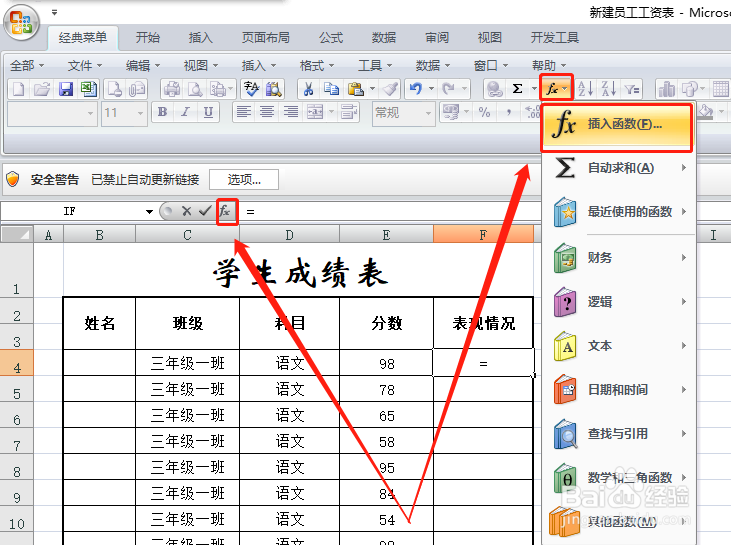Open 格式 classic menu
731x545 pixels.
[317, 66]
